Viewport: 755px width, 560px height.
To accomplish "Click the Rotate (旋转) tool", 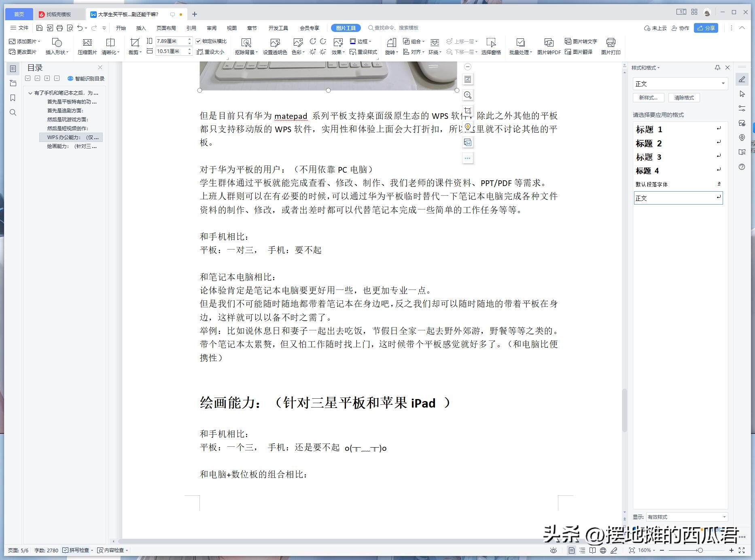I will [391, 46].
